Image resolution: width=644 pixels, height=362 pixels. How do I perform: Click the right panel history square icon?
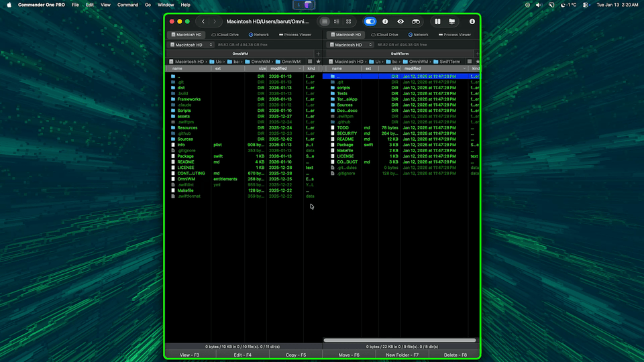pyautogui.click(x=470, y=62)
